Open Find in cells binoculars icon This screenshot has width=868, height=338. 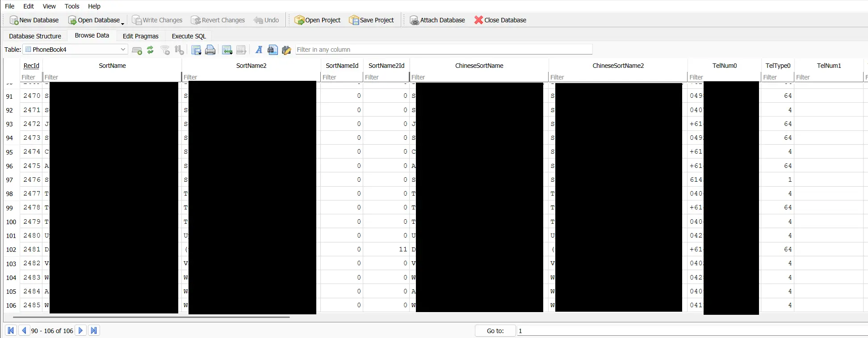(x=273, y=50)
